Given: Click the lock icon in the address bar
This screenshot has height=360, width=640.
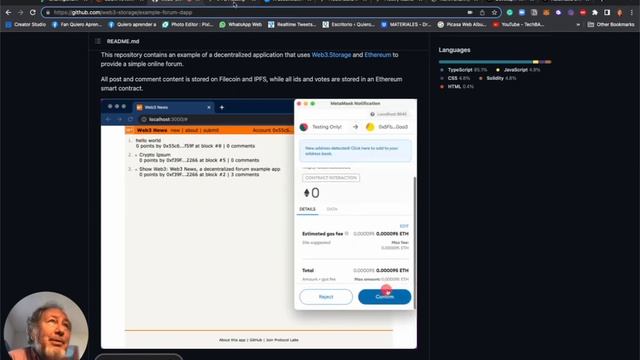Looking at the screenshot, I should (x=48, y=13).
